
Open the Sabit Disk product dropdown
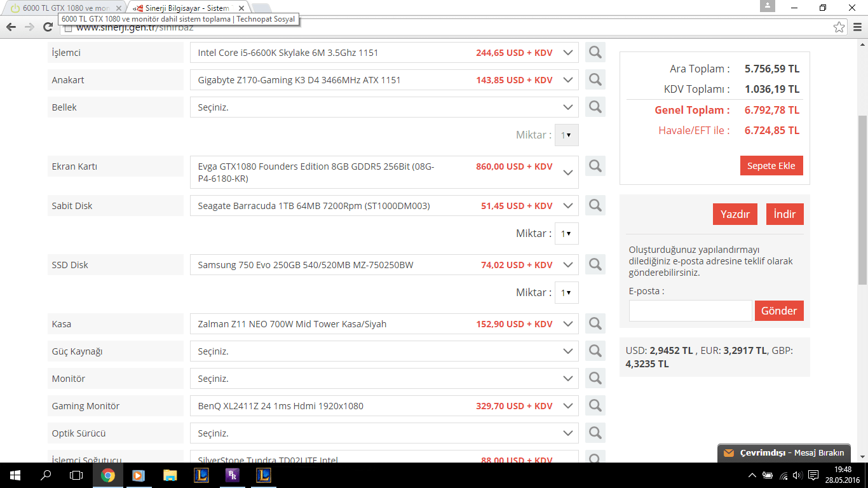[384, 206]
